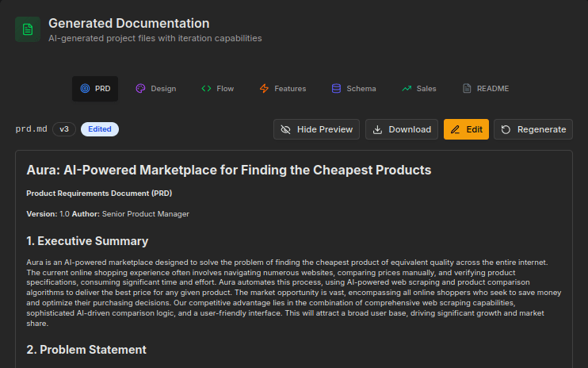Click the blue Edited status badge
The image size is (588, 368).
click(100, 129)
